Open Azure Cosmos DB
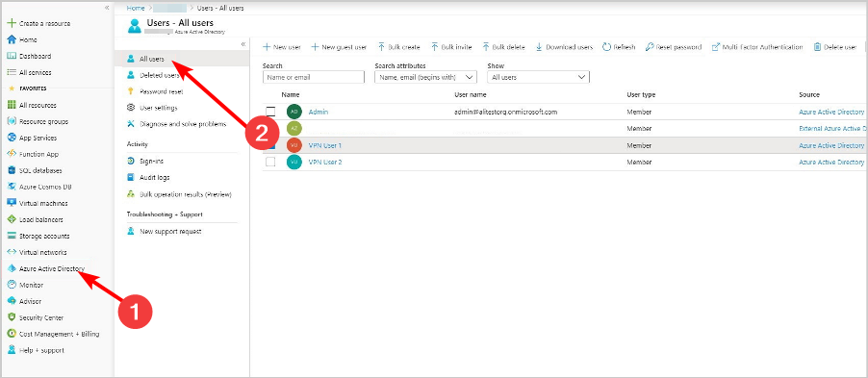 (x=45, y=187)
